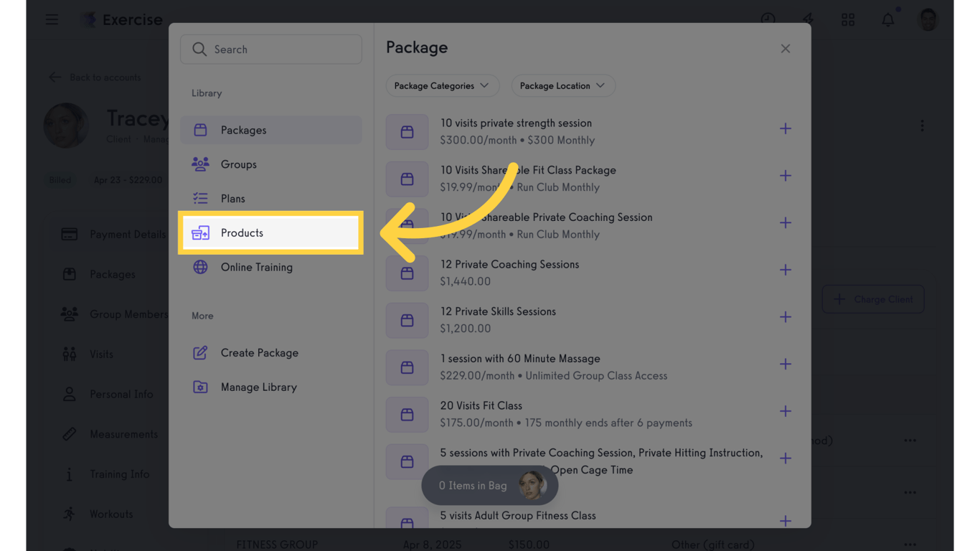The height and width of the screenshot is (551, 980).
Task: Select Packages in the library sidebar
Action: click(x=271, y=130)
